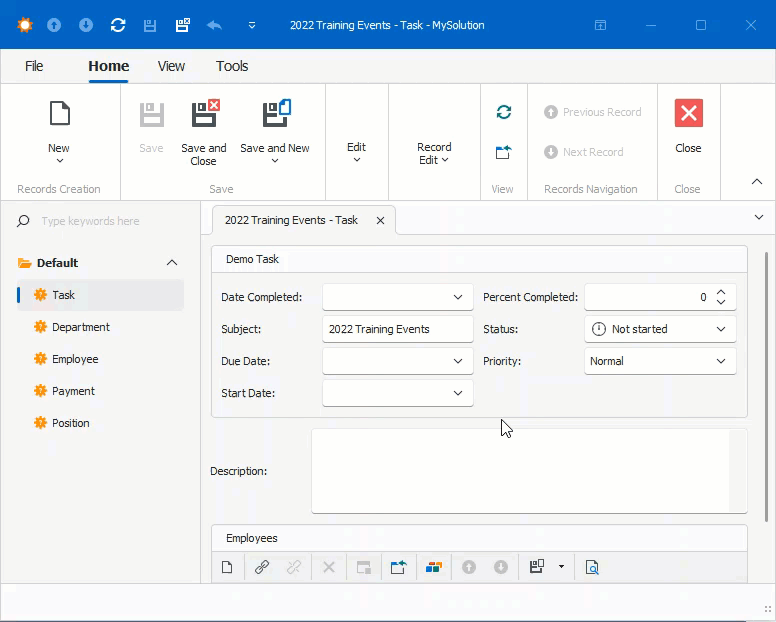
Task: Click the Previous Record arrow in title bar
Action: coord(54,25)
